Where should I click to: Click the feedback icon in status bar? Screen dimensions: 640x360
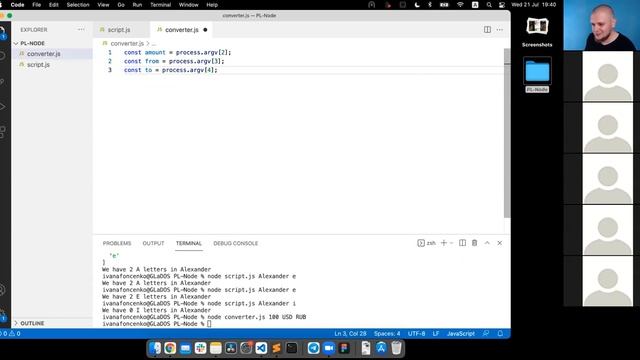[486, 333]
